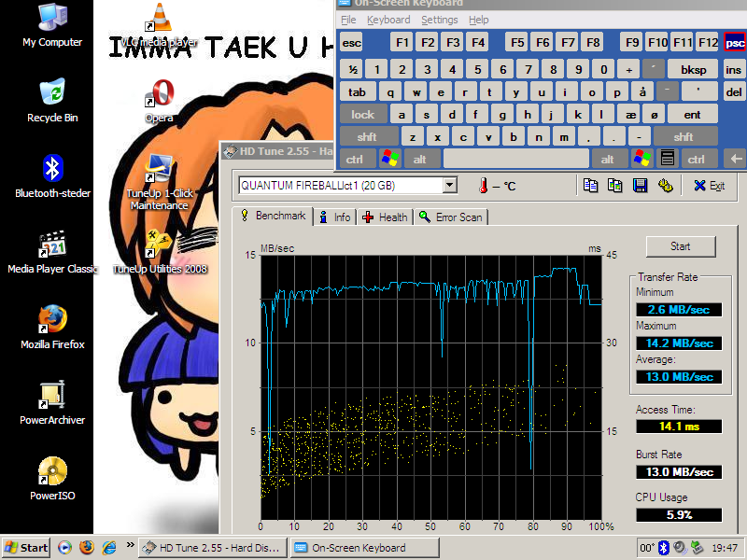Click the 14.2 MB/sec maximum value
747x560 pixels.
pos(679,343)
